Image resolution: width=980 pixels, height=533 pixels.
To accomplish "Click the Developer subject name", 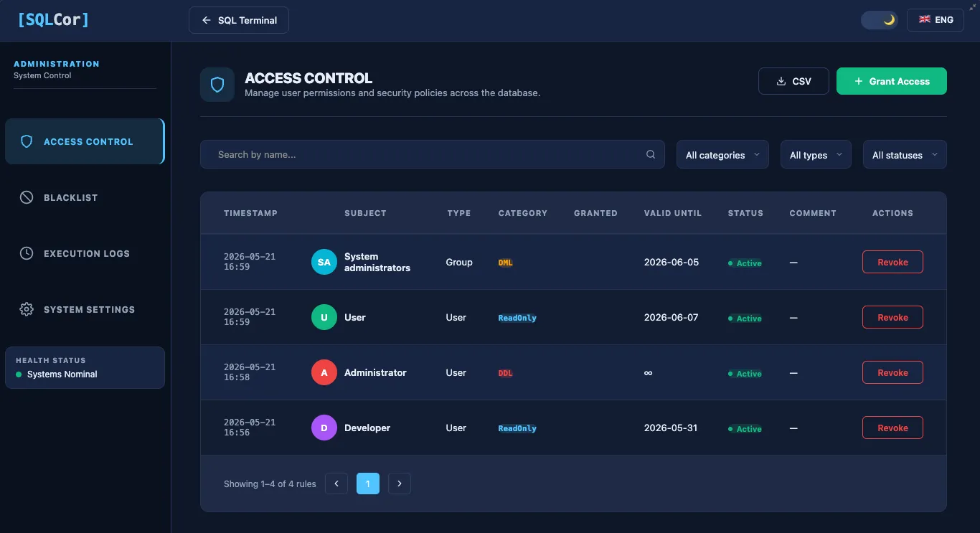I will coord(367,428).
